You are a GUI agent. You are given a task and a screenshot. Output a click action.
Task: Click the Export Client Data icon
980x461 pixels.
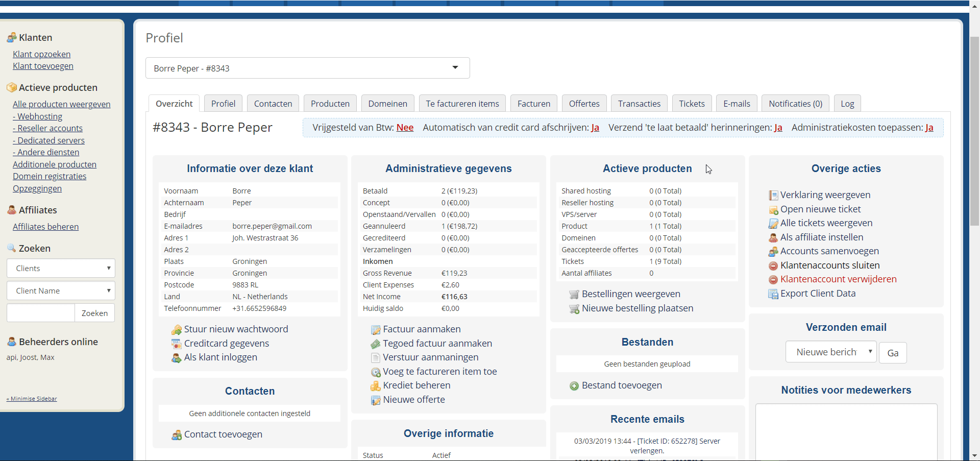point(773,294)
